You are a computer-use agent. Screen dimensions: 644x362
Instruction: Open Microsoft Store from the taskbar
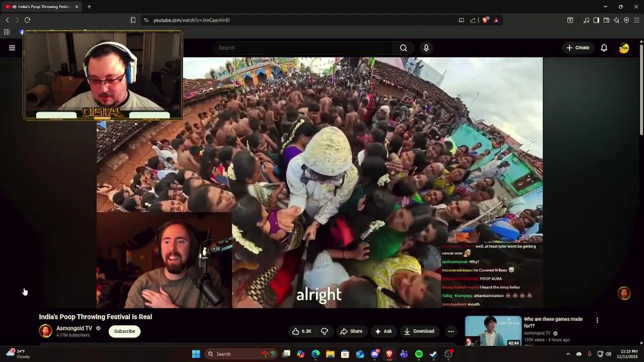345,354
